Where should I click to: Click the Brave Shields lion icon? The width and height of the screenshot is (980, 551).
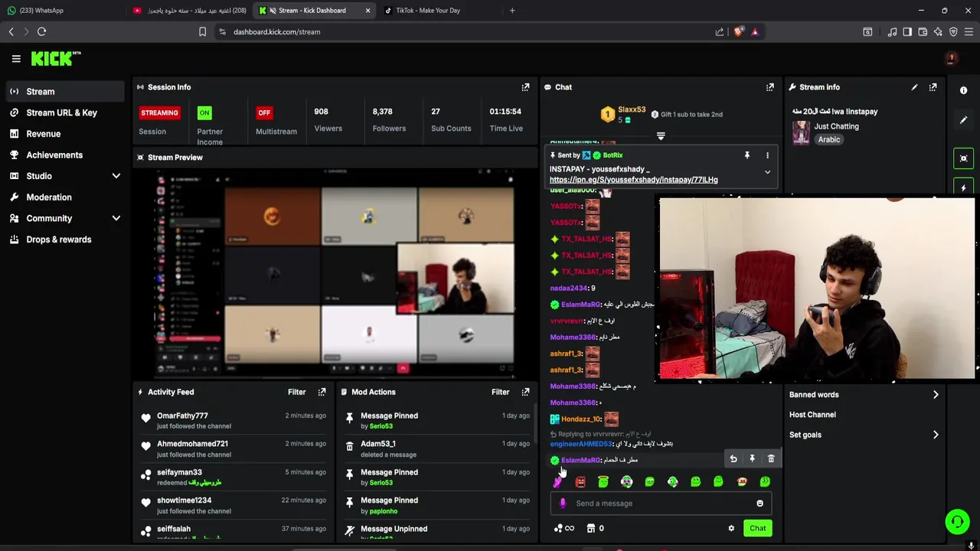(x=739, y=31)
